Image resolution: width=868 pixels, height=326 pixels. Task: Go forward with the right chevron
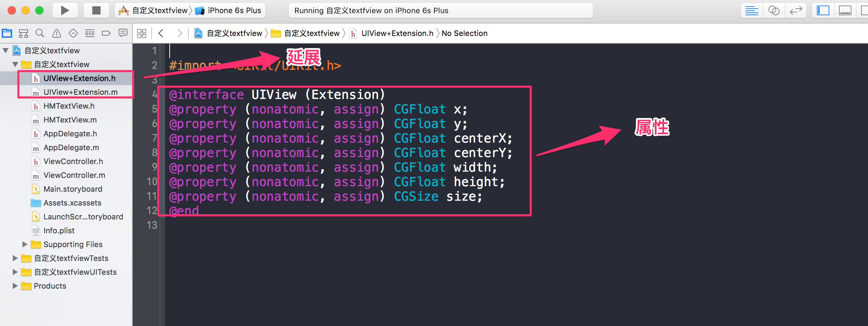(x=180, y=33)
